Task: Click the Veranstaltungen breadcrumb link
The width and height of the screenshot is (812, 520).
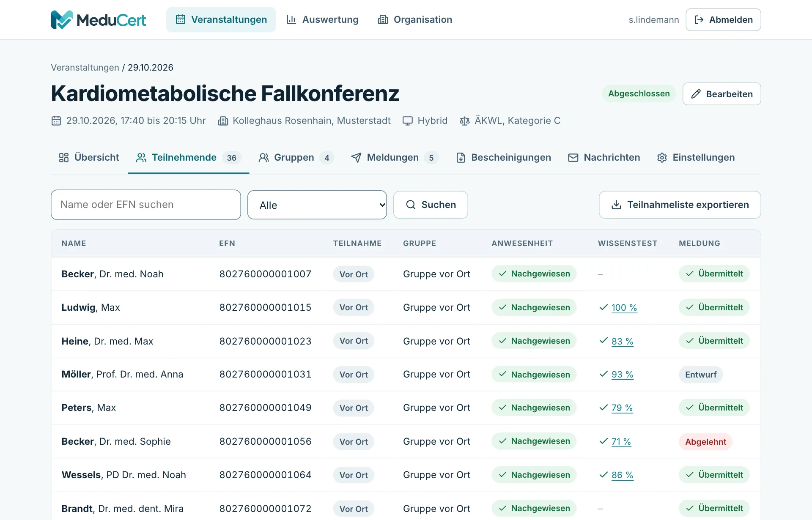Action: click(85, 68)
